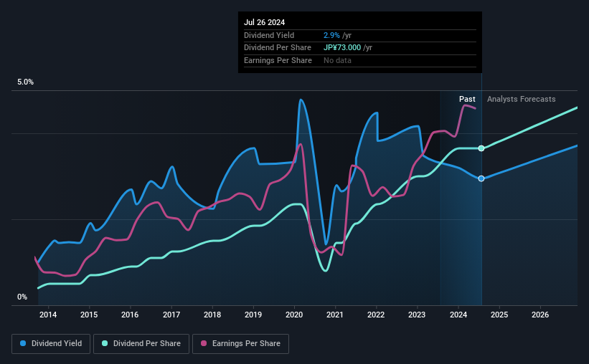Toggle the Dividend Per Share legend series
Viewport: 589px width, 364px height.
(141, 344)
